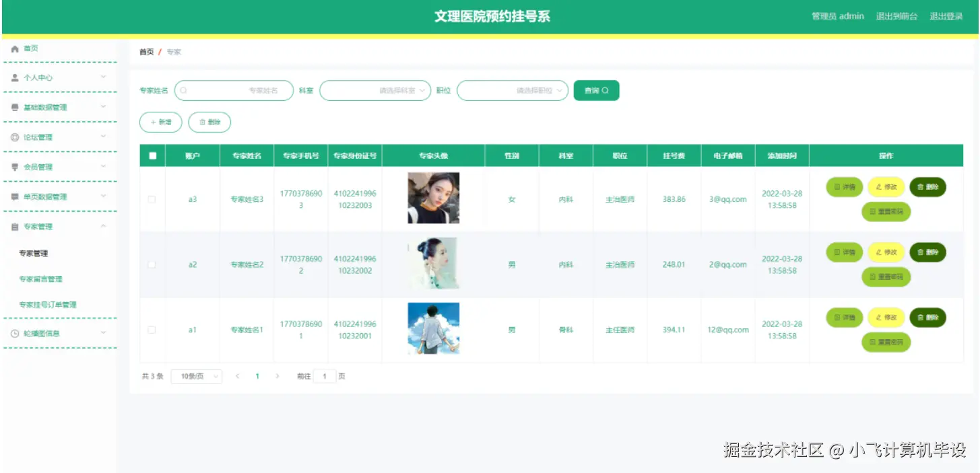Image resolution: width=980 pixels, height=473 pixels.
Task: Collapse the 专家管理 menu chevron
Action: point(103,226)
